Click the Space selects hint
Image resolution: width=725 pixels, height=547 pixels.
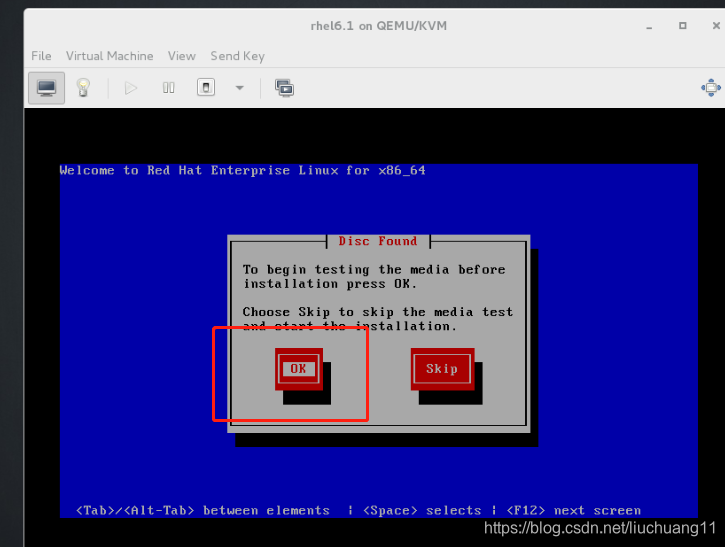pyautogui.click(x=422, y=510)
